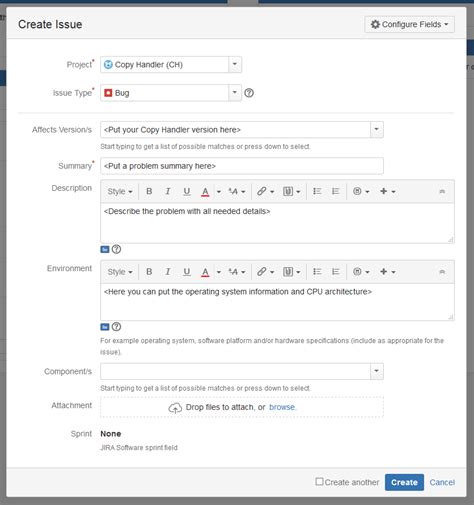The height and width of the screenshot is (505, 474).
Task: Open the link dropdown in Environment toolbar
Action: [x=265, y=272]
